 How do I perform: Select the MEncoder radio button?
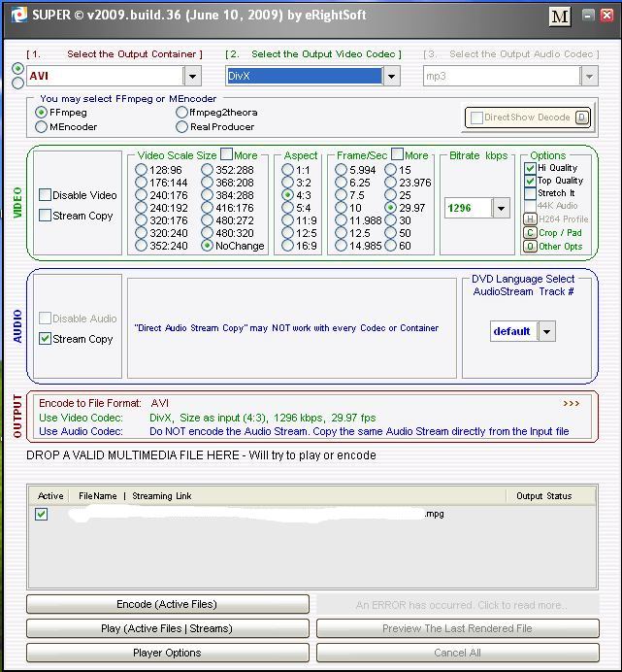[x=41, y=127]
